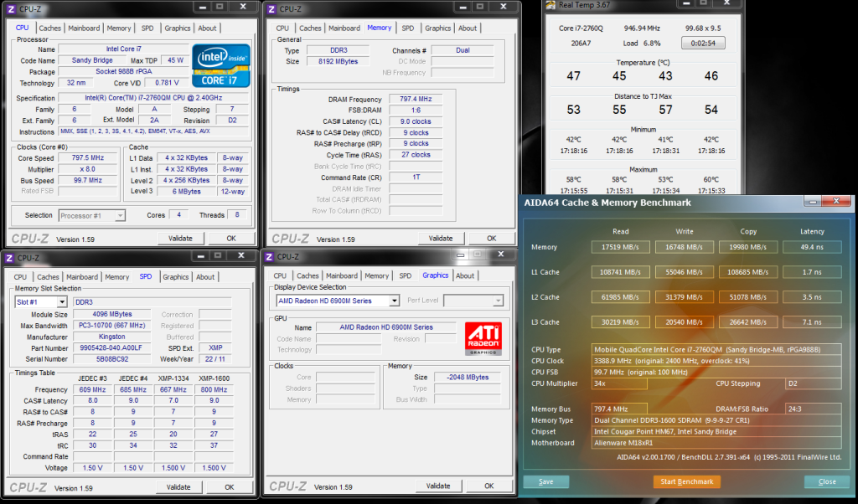Select the SPD tab in the Memory CPU-Z window
This screenshot has width=858, height=504.
pos(408,28)
